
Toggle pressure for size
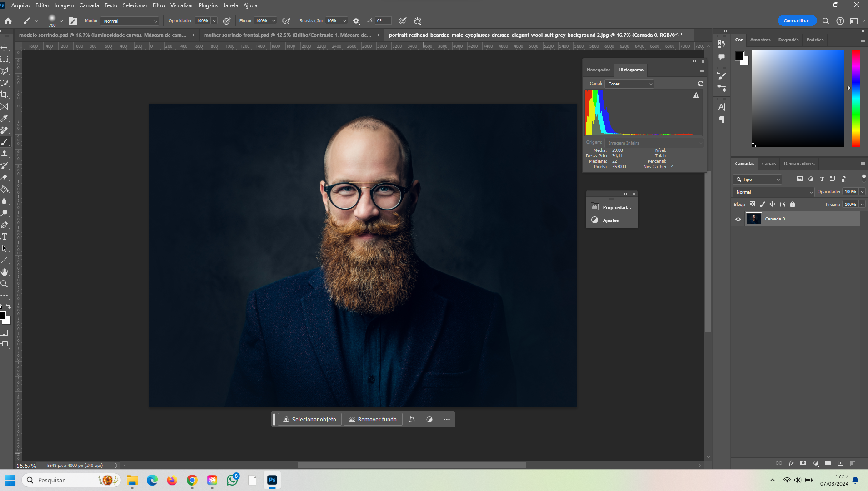point(403,21)
